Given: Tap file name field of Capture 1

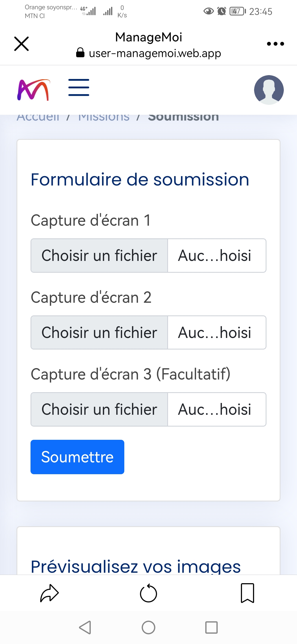Looking at the screenshot, I should tap(217, 256).
